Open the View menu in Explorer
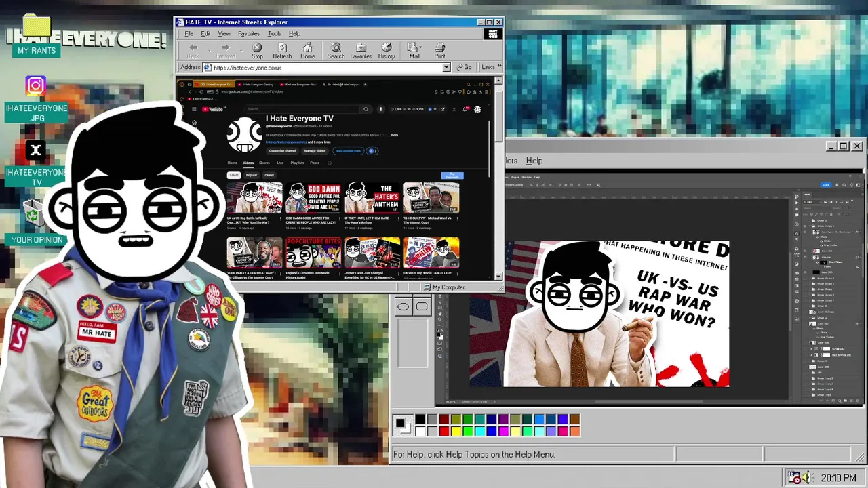Viewport: 868px width, 488px height. 224,33
